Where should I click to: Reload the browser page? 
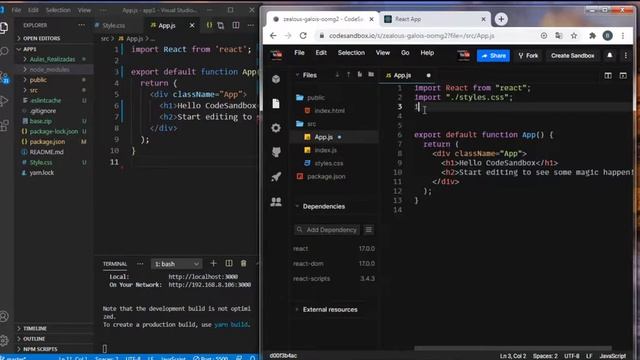303,36
